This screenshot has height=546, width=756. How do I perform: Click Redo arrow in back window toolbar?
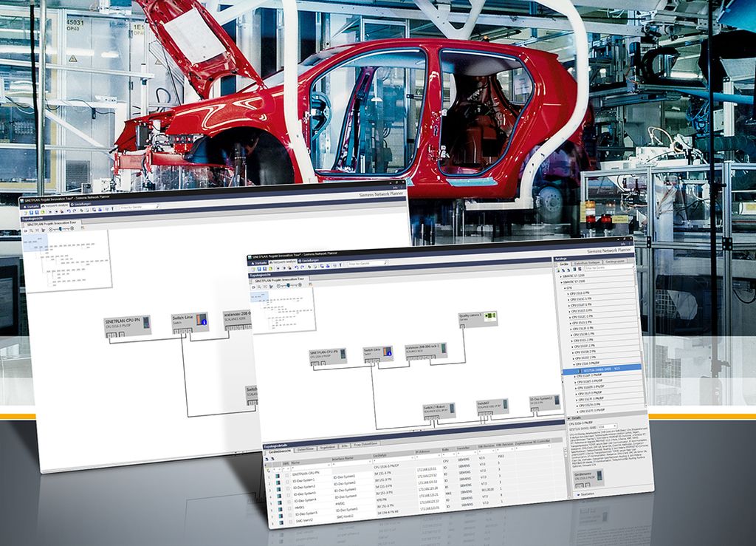75,211
